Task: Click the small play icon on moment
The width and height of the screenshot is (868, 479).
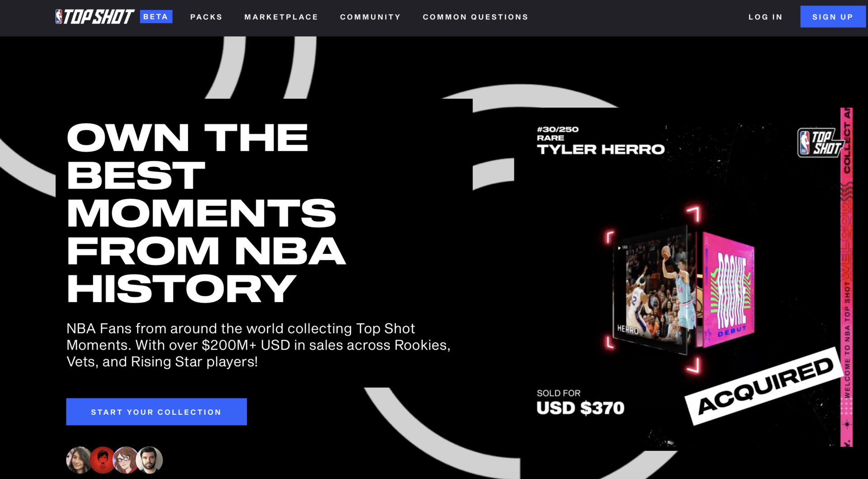Action: (x=619, y=248)
